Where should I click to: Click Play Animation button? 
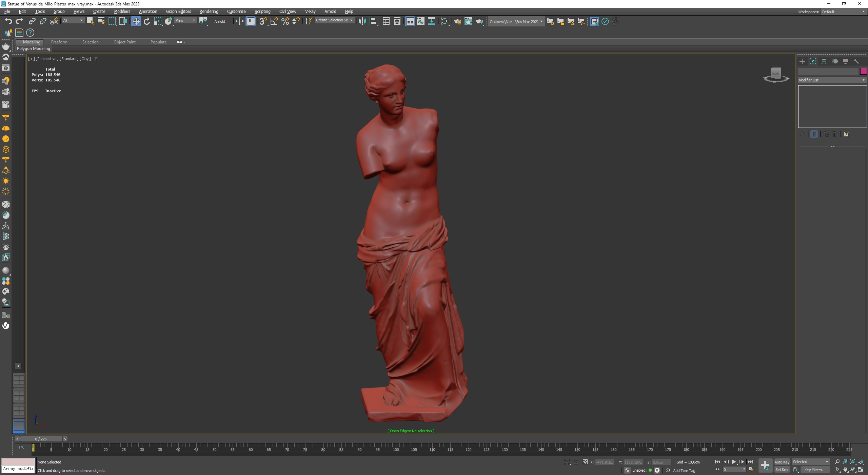[x=734, y=462]
